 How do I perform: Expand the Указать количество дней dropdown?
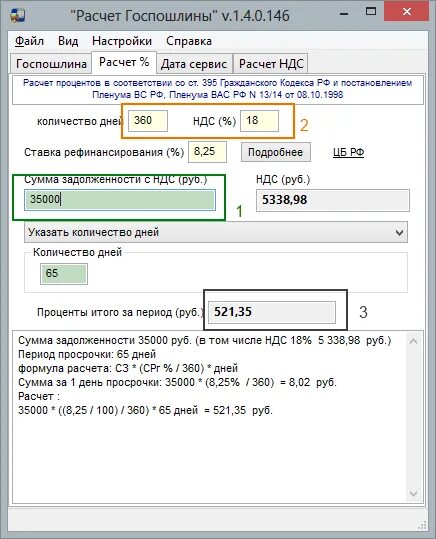point(216,232)
